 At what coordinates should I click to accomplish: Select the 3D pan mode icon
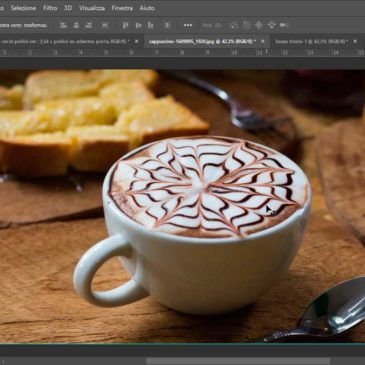coord(259,25)
